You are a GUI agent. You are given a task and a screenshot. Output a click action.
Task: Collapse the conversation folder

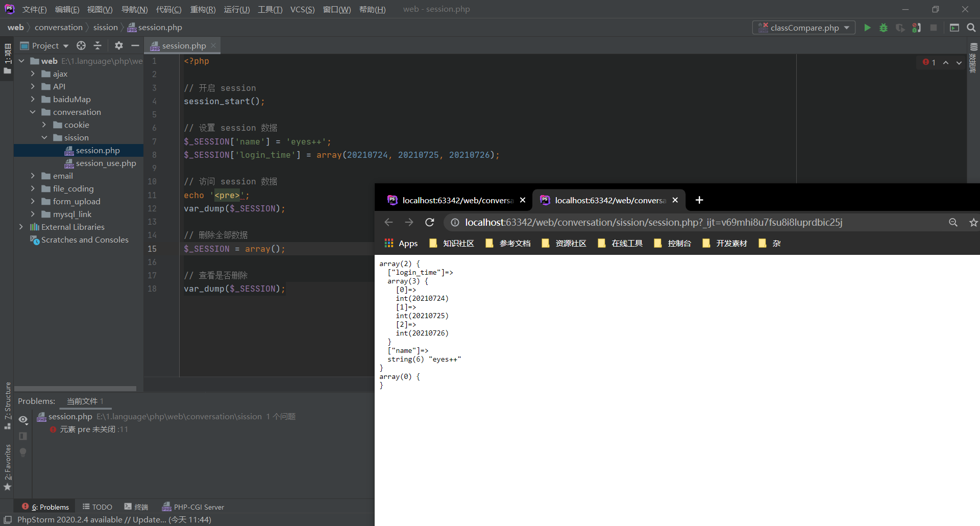33,112
